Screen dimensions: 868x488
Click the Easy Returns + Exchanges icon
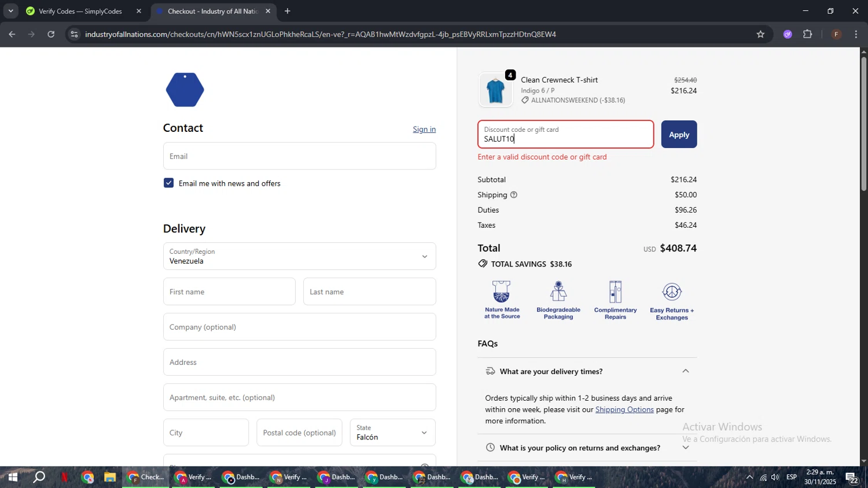[672, 301]
